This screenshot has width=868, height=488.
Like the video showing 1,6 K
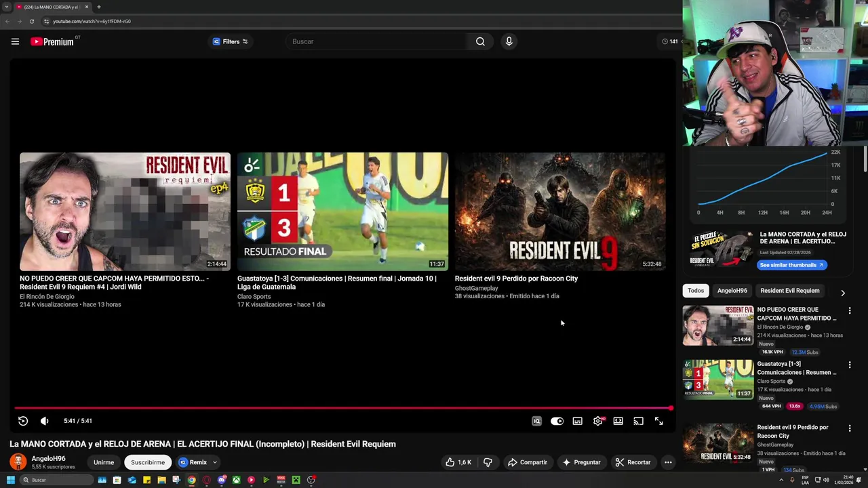458,462
